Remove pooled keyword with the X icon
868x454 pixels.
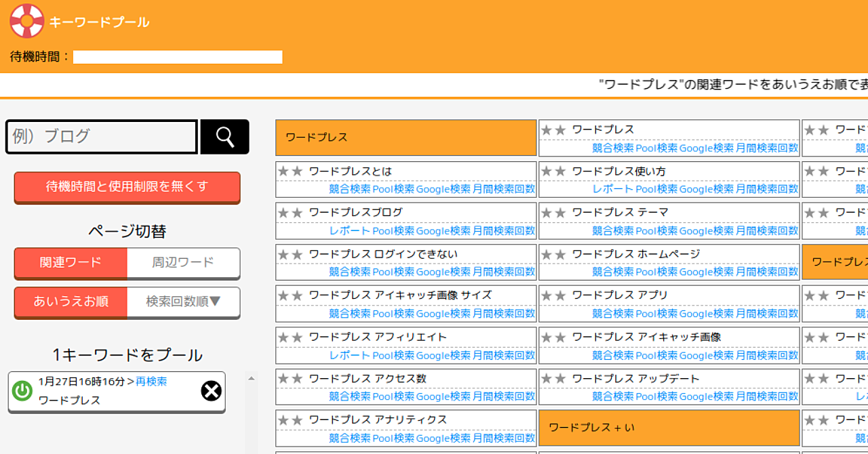pyautogui.click(x=212, y=391)
